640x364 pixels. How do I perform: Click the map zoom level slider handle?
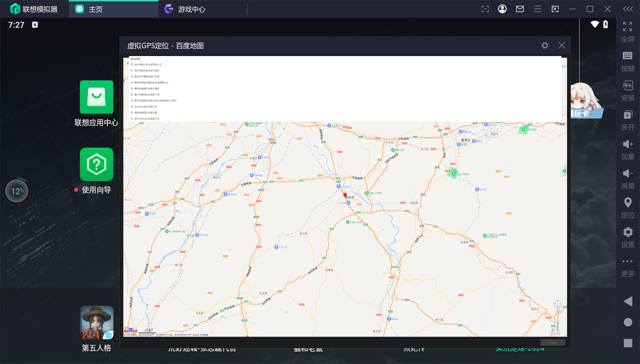click(x=557, y=322)
